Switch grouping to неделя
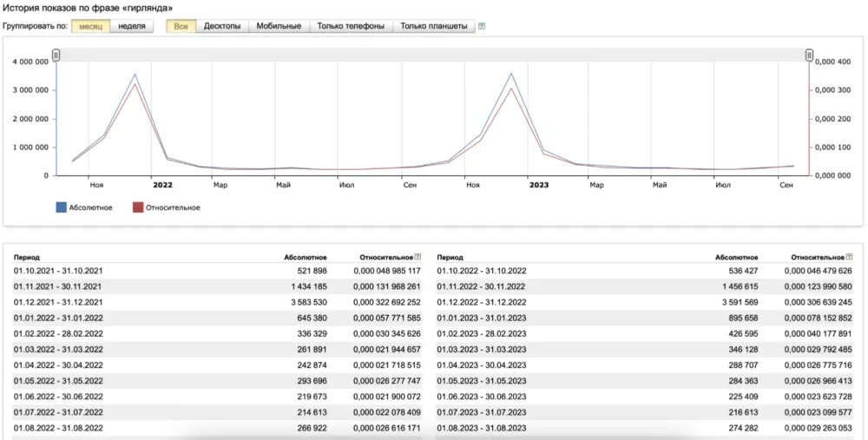Image resolution: width=868 pixels, height=440 pixels. pos(132,26)
